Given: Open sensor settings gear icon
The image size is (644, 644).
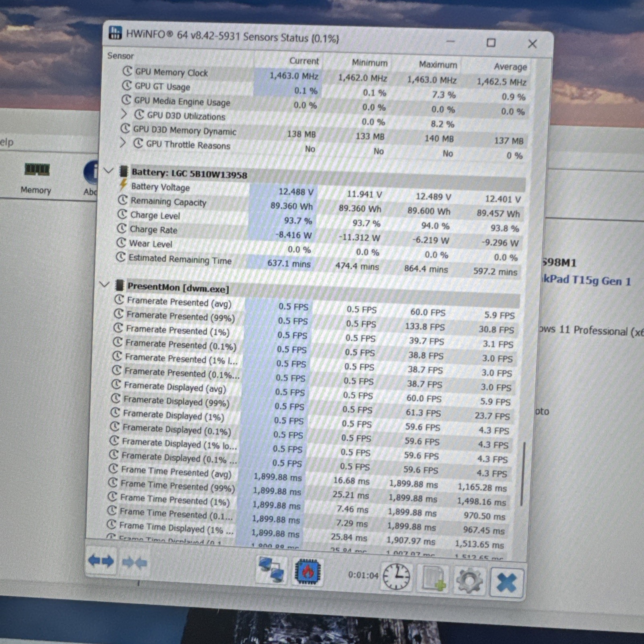Looking at the screenshot, I should click(469, 581).
